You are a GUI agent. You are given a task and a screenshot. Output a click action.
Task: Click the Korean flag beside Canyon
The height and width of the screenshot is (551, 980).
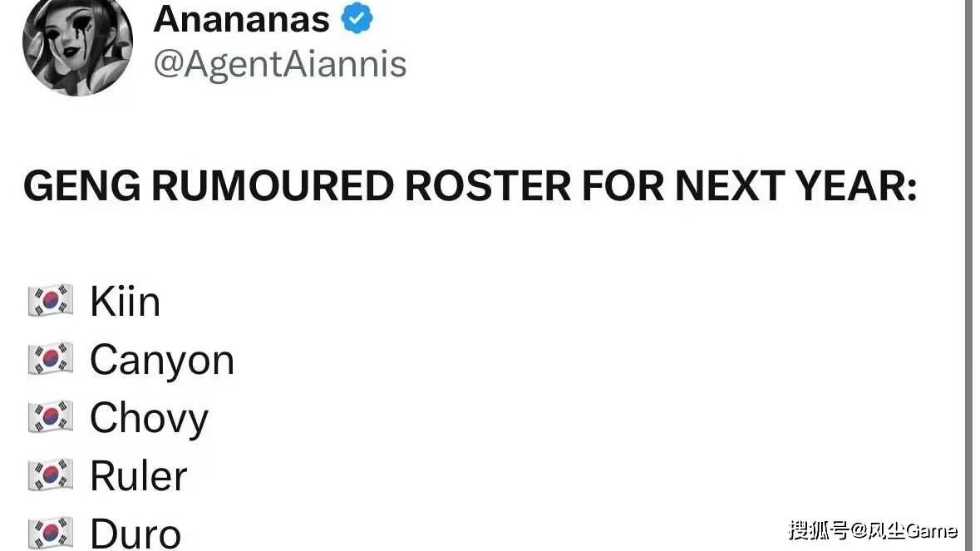pos(51,360)
